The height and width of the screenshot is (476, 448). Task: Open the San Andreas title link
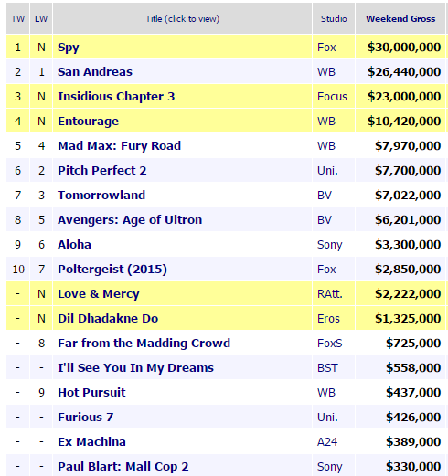95,72
